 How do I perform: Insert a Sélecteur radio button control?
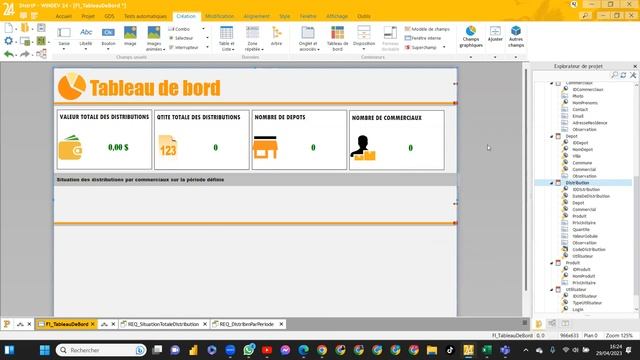pos(181,38)
